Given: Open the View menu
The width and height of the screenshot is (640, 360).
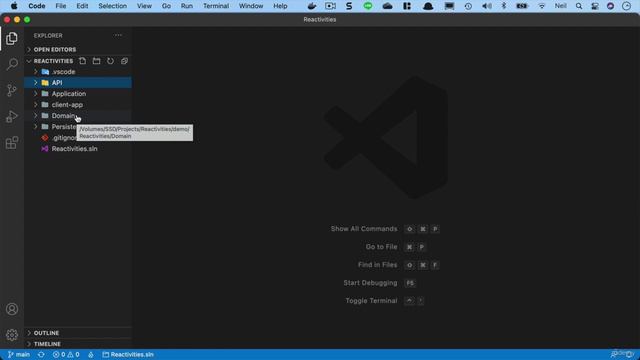Looking at the screenshot, I should (144, 6).
